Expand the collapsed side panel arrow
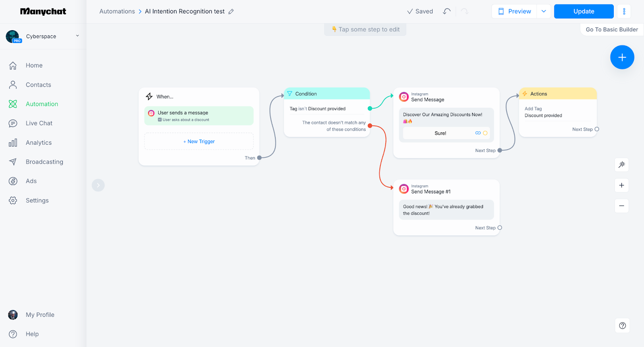 [98, 185]
